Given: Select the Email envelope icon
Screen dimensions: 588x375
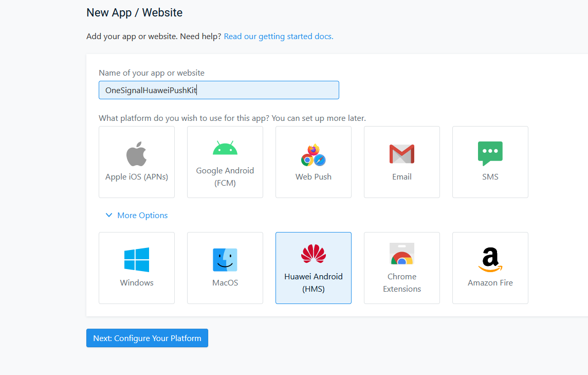Looking at the screenshot, I should pos(402,154).
